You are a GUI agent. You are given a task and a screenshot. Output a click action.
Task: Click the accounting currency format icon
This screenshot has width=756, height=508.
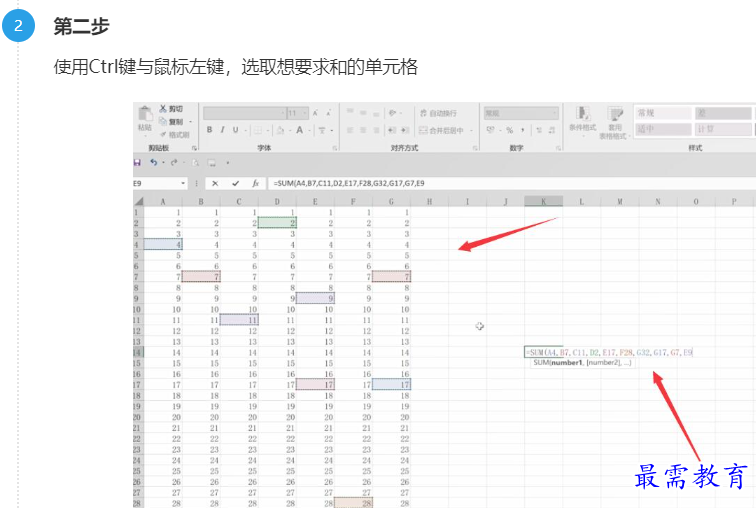tap(491, 130)
